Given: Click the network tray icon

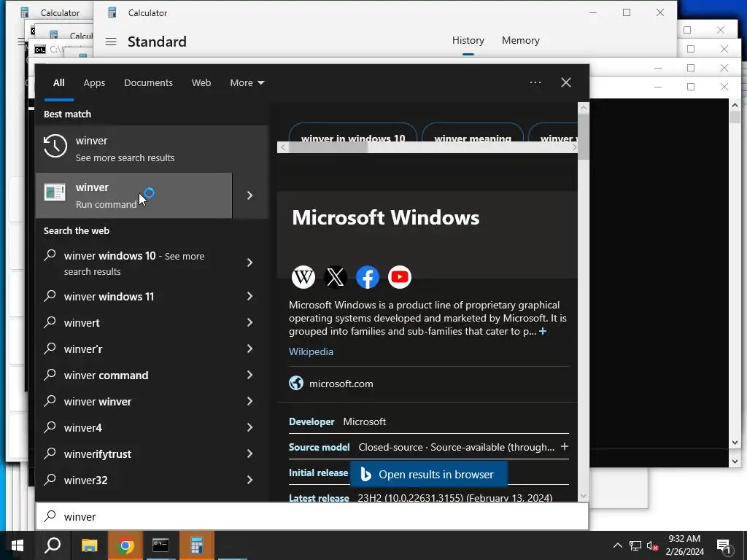Looking at the screenshot, I should click(635, 545).
